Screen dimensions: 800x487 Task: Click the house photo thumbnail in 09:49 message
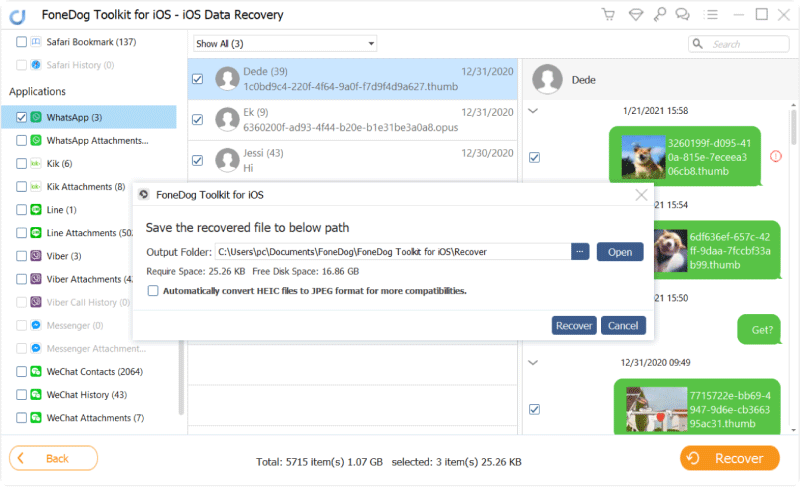[x=656, y=409]
